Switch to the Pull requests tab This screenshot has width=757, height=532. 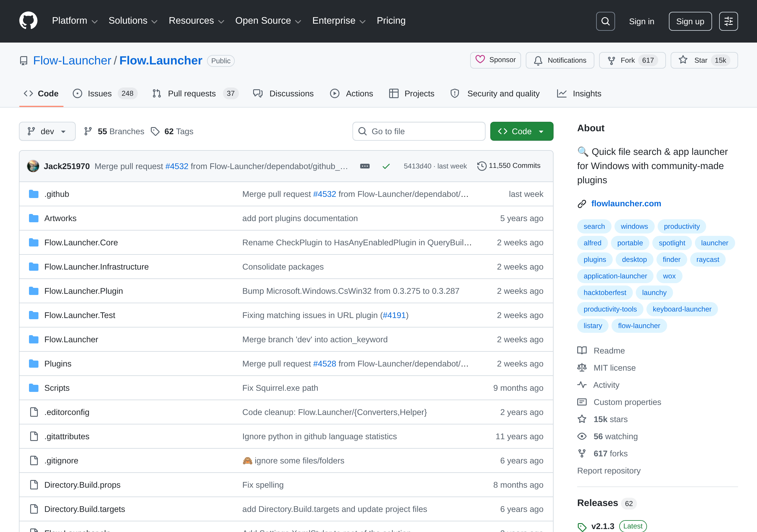point(195,94)
